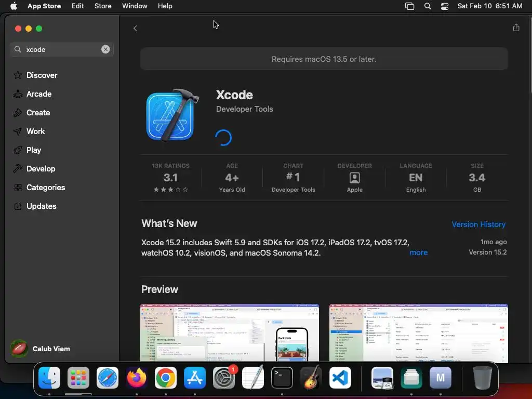Screen dimensions: 532x399
Task: Open the Apple developer page
Action: tap(354, 178)
